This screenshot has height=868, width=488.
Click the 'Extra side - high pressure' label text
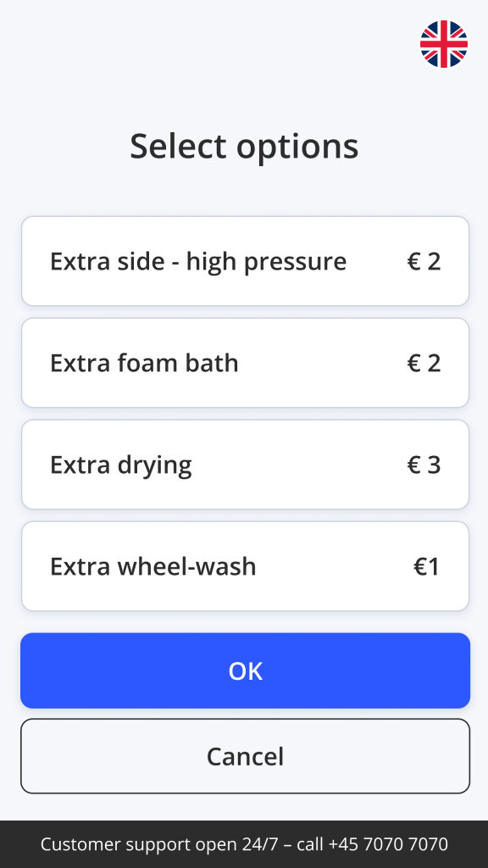(198, 262)
